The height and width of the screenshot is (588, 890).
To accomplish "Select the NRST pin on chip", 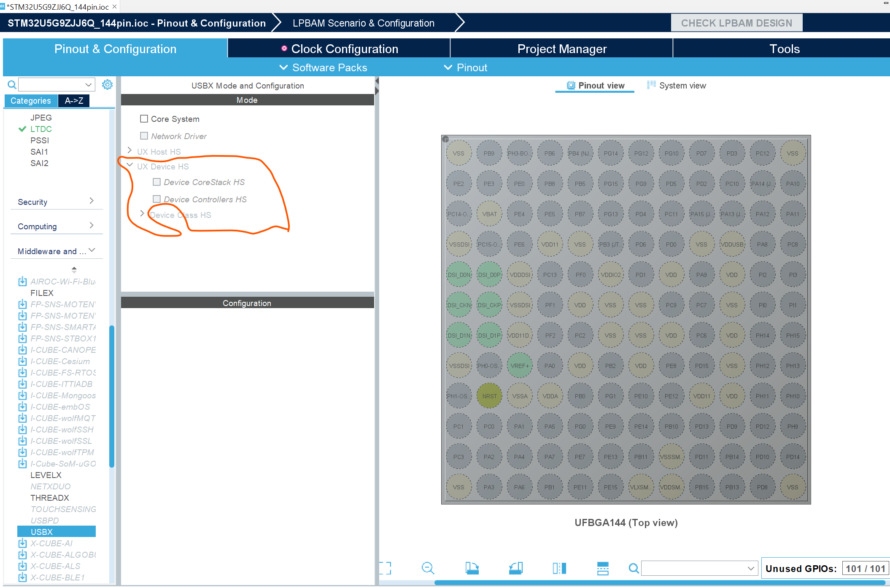I will click(x=489, y=396).
